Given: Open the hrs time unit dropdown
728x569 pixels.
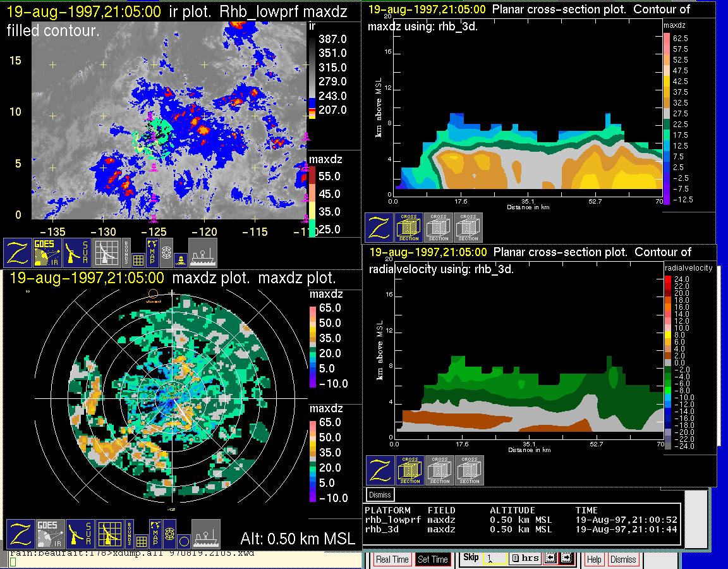Looking at the screenshot, I should 524,559.
